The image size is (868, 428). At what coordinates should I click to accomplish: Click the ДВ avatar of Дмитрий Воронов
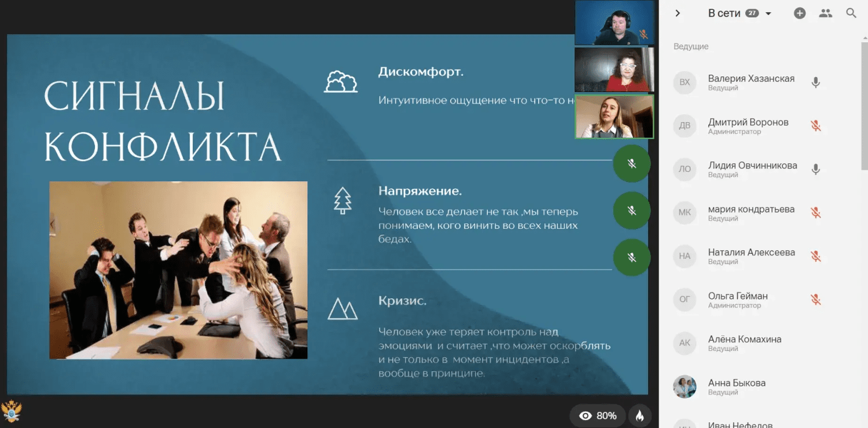pyautogui.click(x=685, y=126)
